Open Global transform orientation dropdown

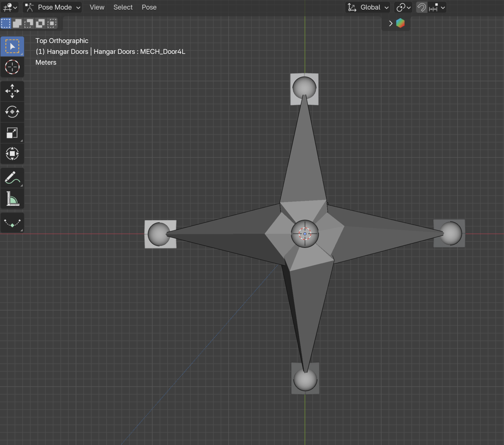[368, 7]
